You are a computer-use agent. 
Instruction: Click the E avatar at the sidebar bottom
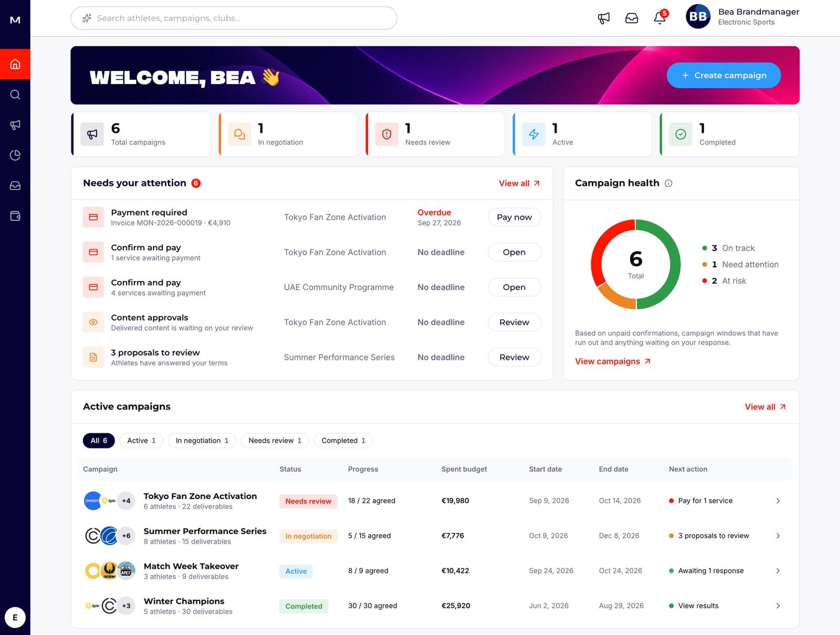pyautogui.click(x=15, y=618)
